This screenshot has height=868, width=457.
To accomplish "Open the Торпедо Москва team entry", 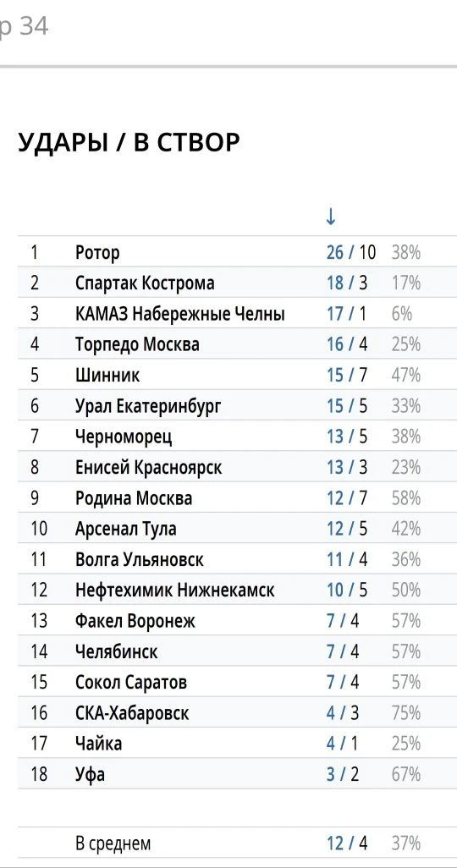I will pyautogui.click(x=137, y=345).
